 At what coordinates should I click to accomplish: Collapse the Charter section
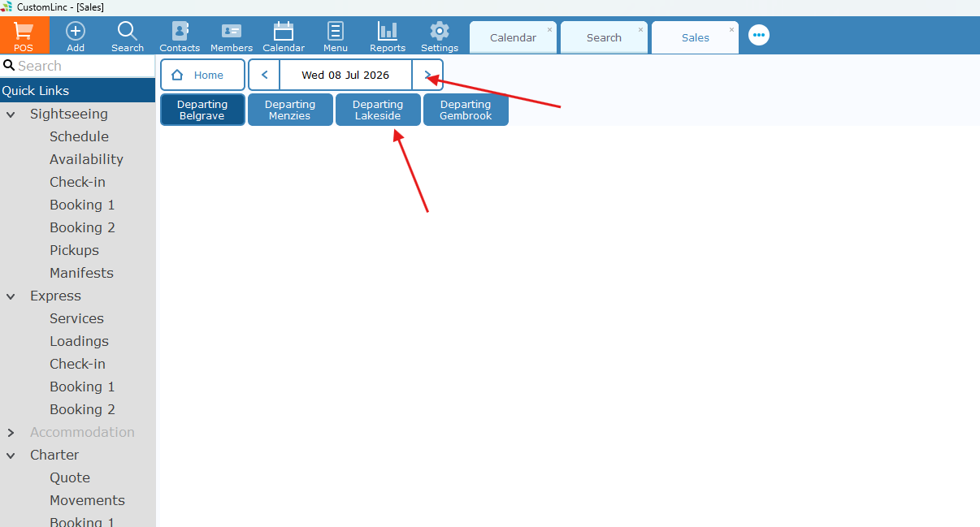(x=11, y=456)
